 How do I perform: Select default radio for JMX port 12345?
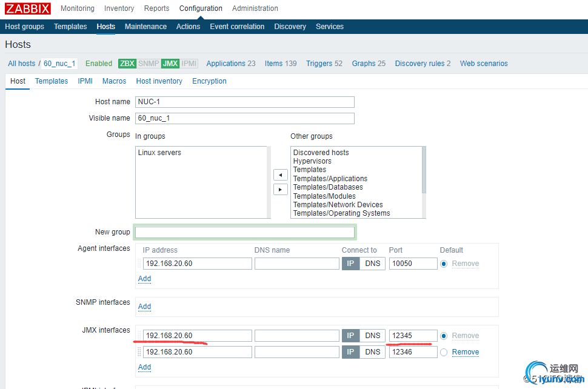coord(444,336)
